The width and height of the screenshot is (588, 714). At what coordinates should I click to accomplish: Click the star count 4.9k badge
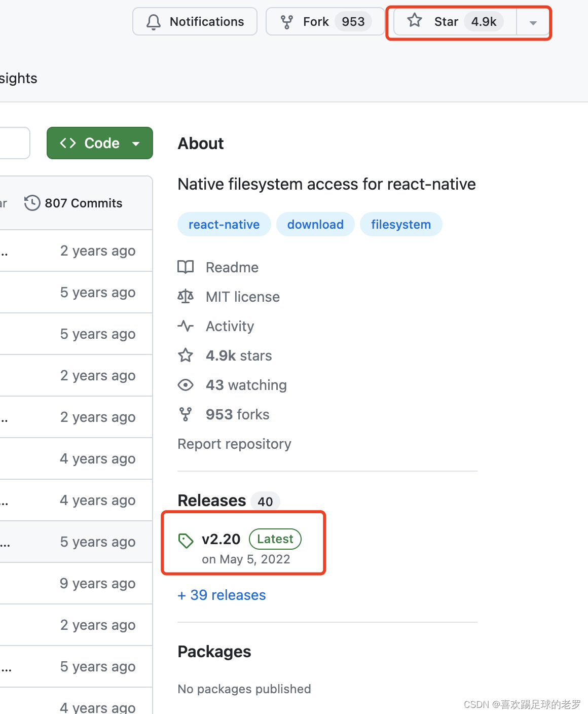tap(484, 22)
